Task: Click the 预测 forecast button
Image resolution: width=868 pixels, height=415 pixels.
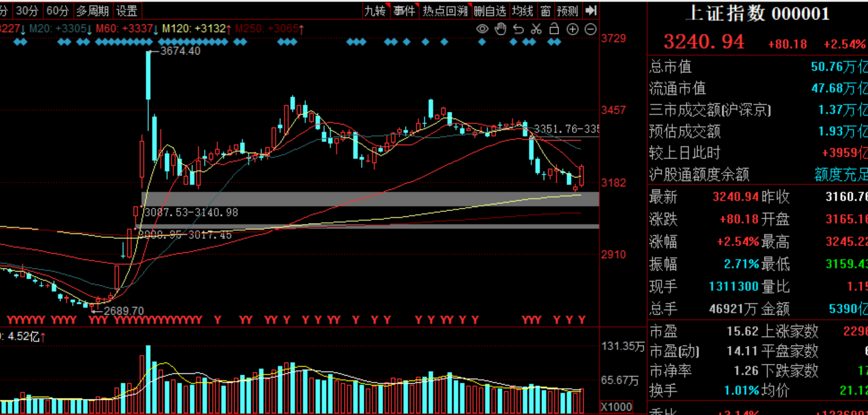Action: [567, 10]
